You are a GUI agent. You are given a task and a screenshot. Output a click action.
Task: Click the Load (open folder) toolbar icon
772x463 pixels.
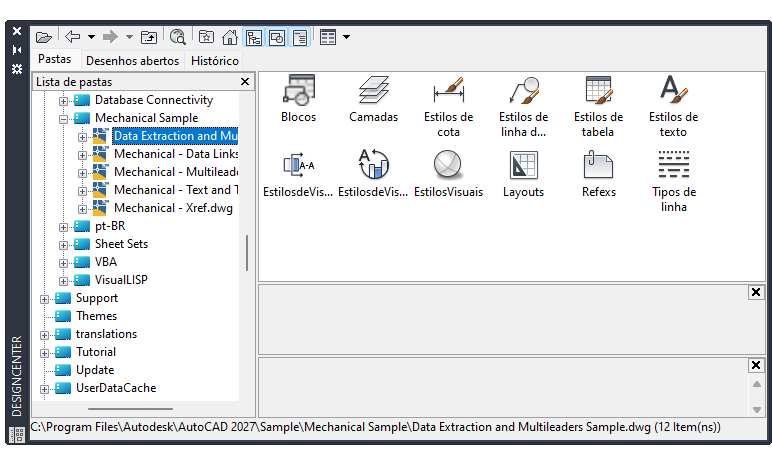44,37
